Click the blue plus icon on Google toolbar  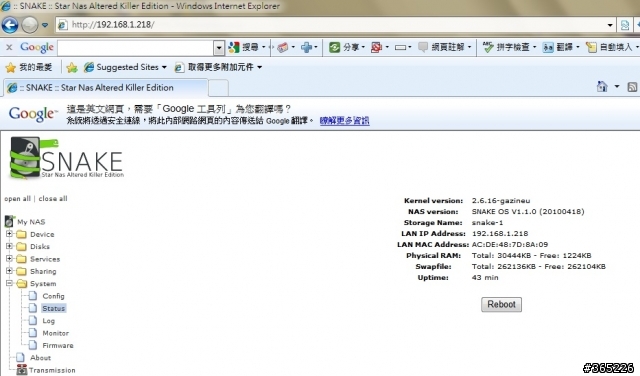[306, 47]
